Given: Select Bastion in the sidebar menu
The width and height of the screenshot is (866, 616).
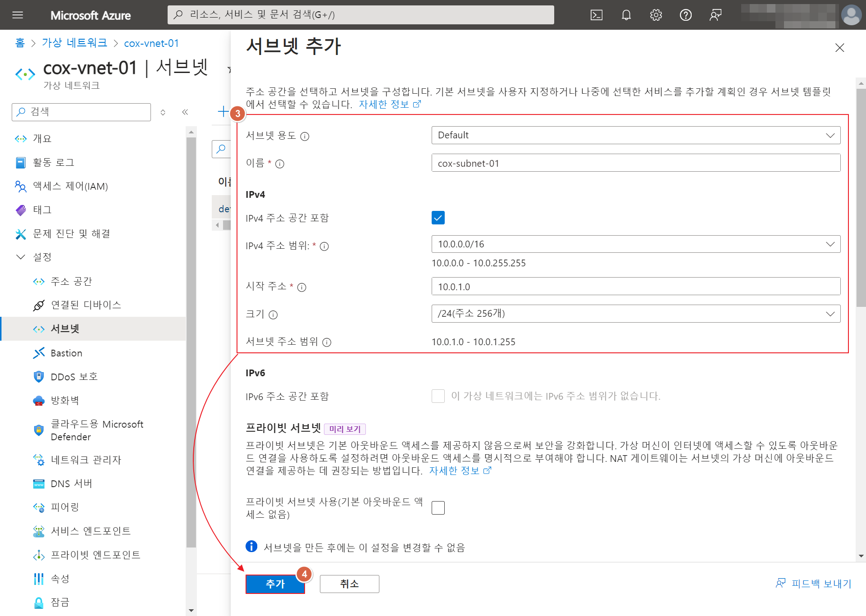Looking at the screenshot, I should point(66,353).
